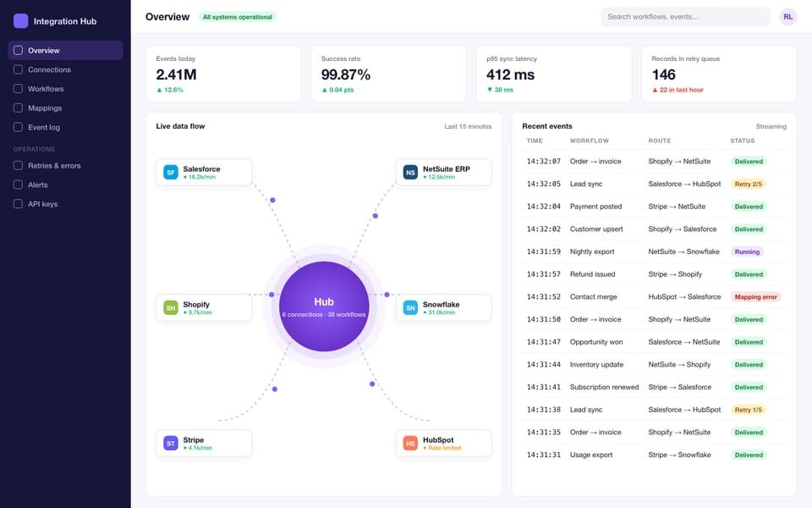Open Workflows in the sidebar

click(65, 89)
